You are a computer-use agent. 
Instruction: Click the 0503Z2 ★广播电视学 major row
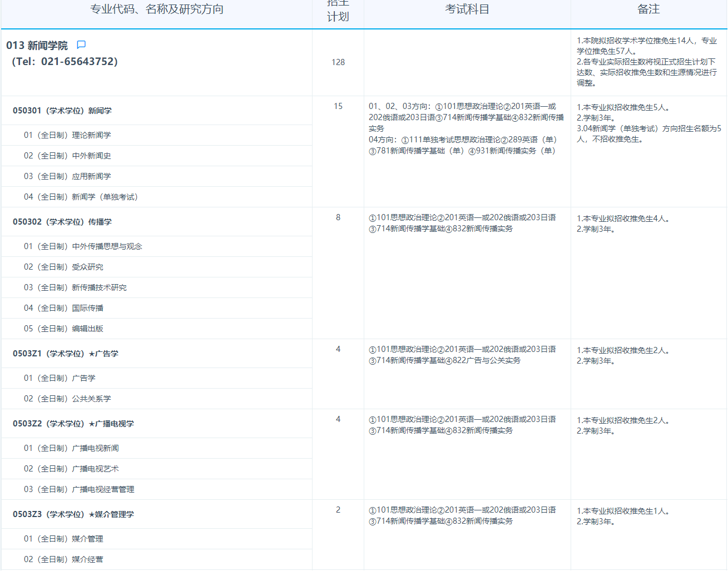tap(73, 424)
